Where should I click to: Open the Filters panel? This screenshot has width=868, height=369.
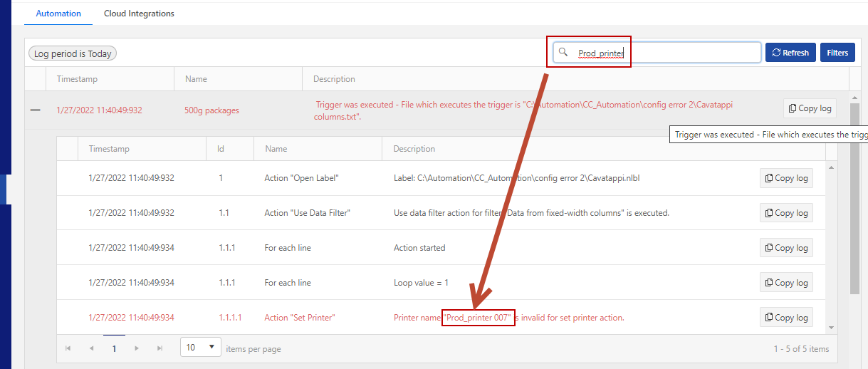837,53
